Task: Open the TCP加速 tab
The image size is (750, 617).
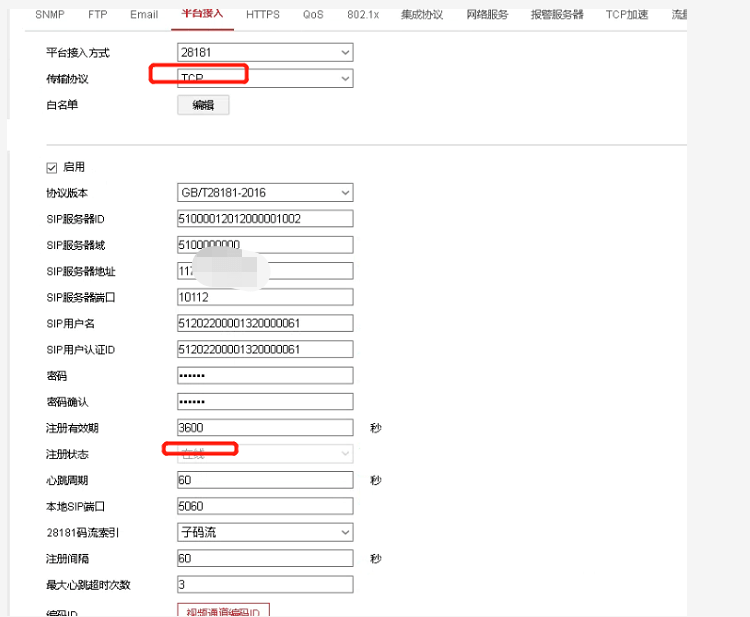Action: 627,15
